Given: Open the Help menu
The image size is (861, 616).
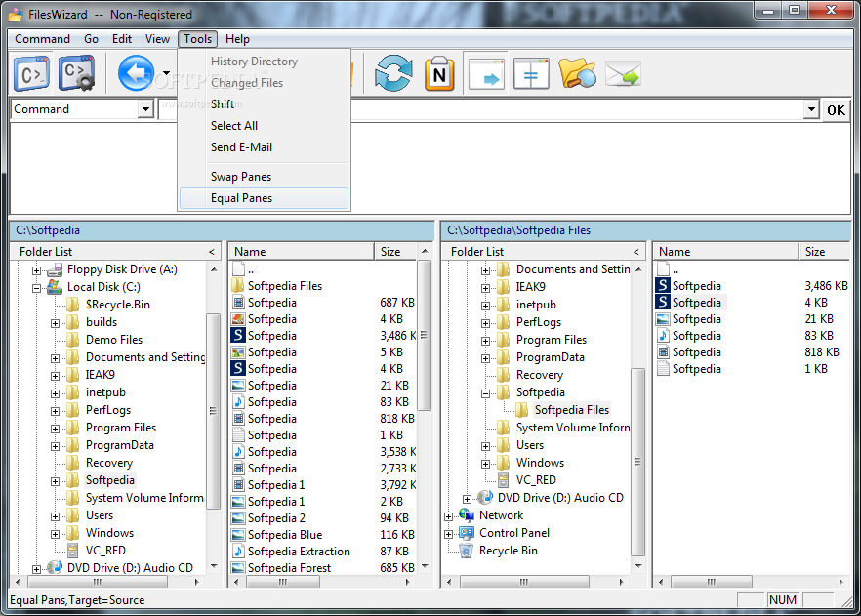Looking at the screenshot, I should tap(237, 39).
